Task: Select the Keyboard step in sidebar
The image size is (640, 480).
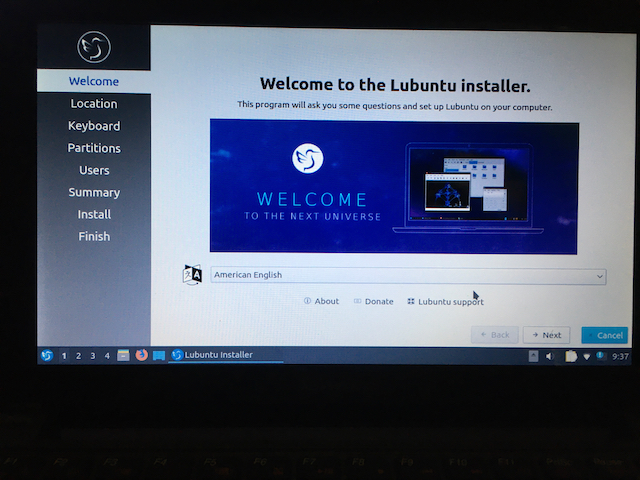Action: click(x=94, y=126)
